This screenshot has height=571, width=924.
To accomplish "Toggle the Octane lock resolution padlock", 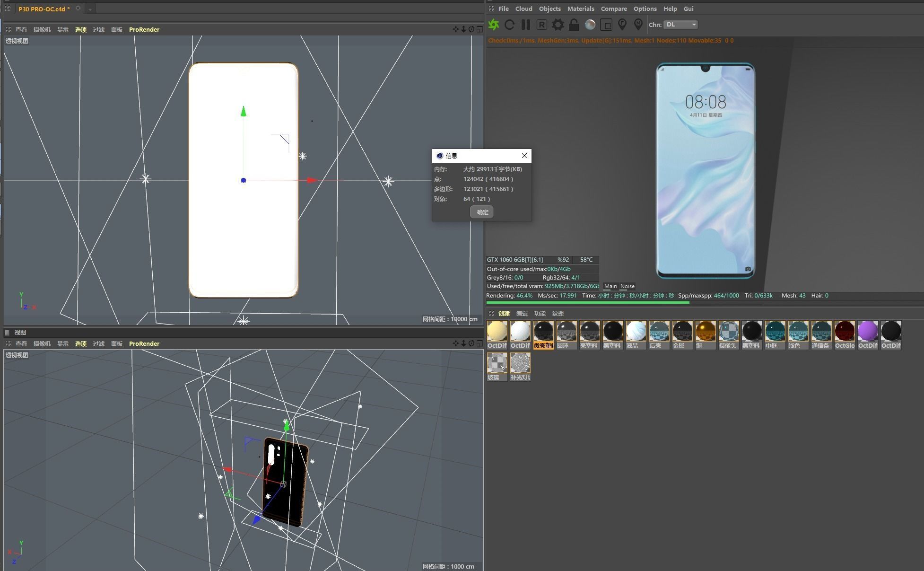I will point(574,25).
